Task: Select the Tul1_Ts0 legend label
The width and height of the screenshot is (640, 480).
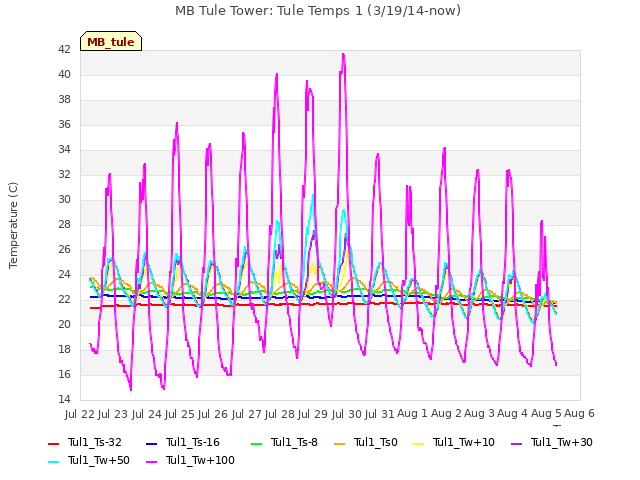Action: pos(376,442)
